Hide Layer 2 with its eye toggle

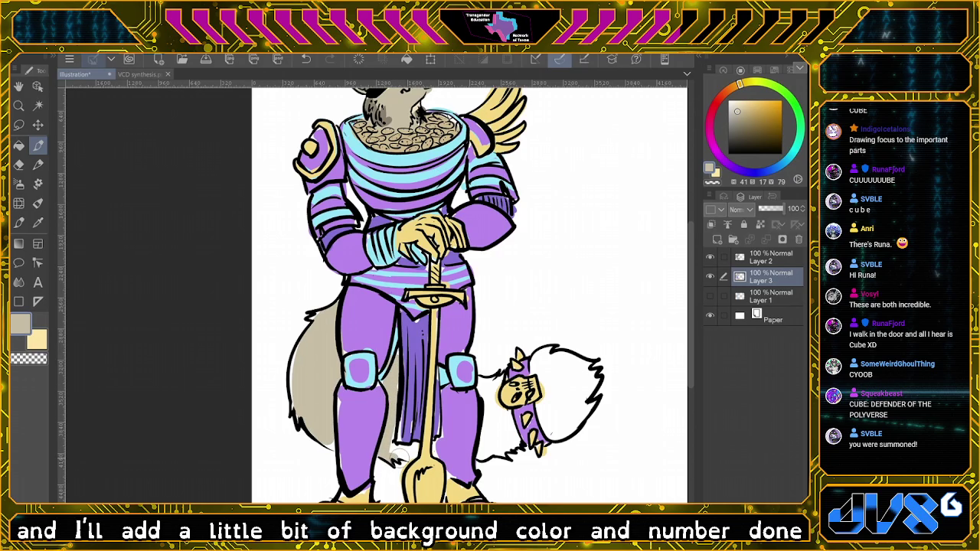pos(709,256)
